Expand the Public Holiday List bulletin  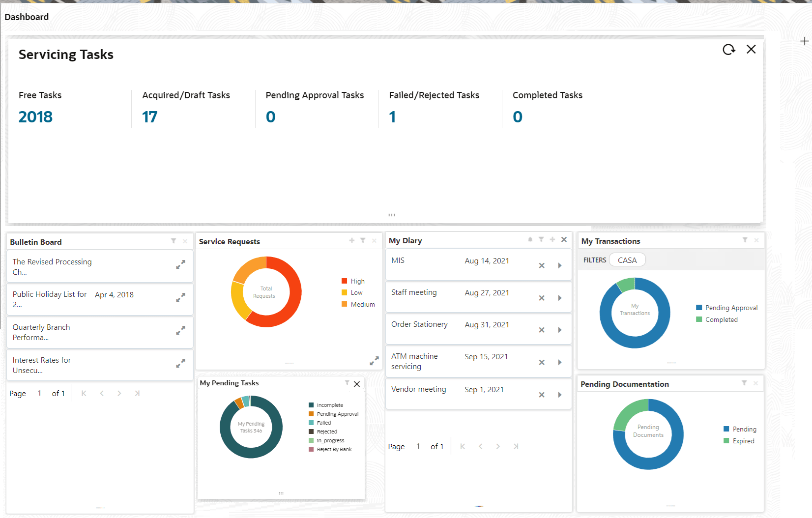180,297
